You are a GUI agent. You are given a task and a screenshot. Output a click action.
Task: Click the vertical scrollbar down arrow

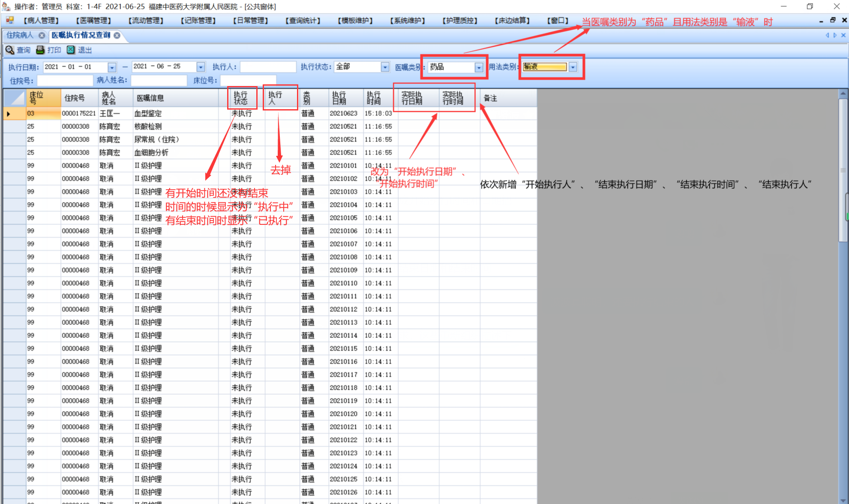pyautogui.click(x=843, y=500)
